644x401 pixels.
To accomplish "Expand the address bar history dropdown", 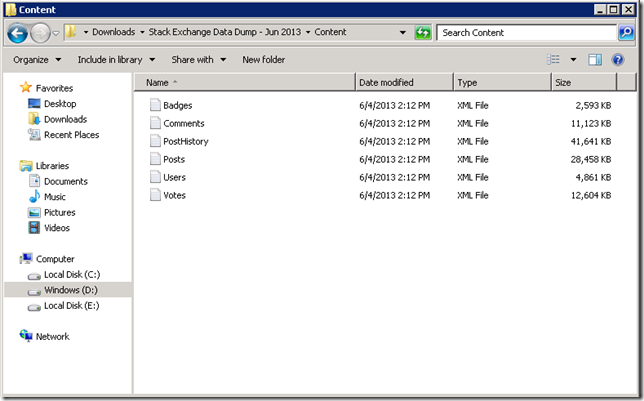I will click(x=402, y=33).
